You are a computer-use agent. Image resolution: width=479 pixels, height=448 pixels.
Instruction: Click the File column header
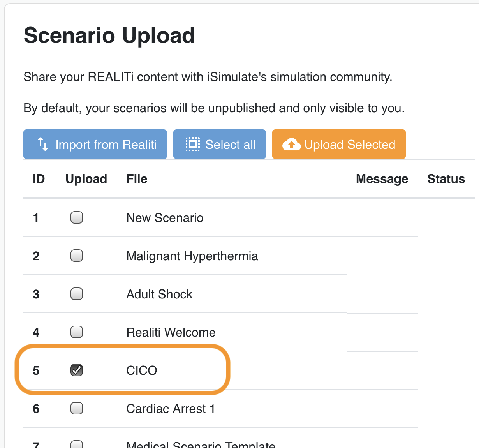pyautogui.click(x=137, y=179)
